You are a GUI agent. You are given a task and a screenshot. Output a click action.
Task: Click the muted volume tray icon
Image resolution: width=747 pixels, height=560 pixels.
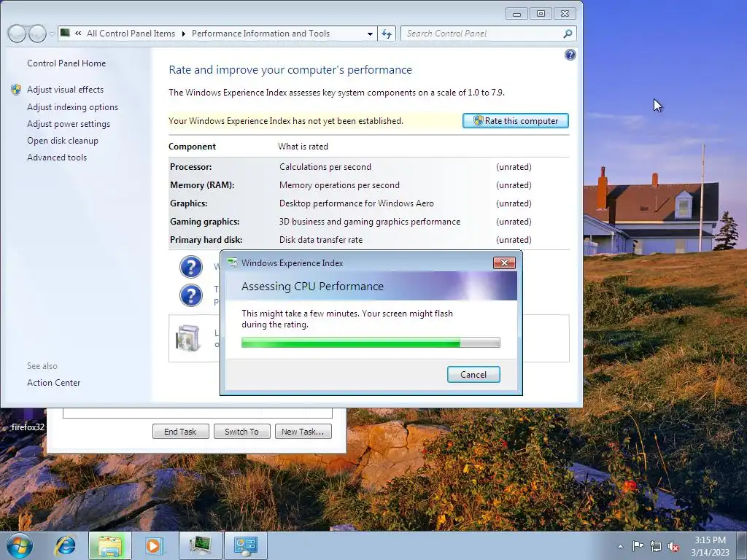tap(673, 546)
